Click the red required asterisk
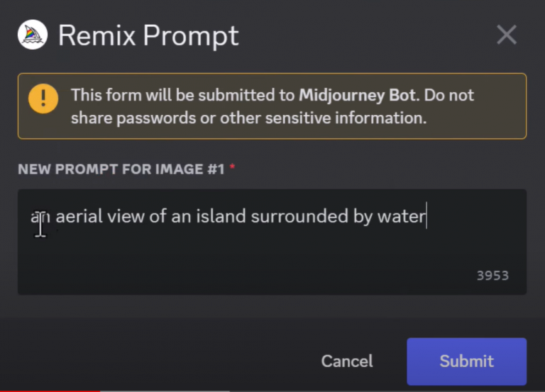This screenshot has height=392, width=545. [x=232, y=168]
